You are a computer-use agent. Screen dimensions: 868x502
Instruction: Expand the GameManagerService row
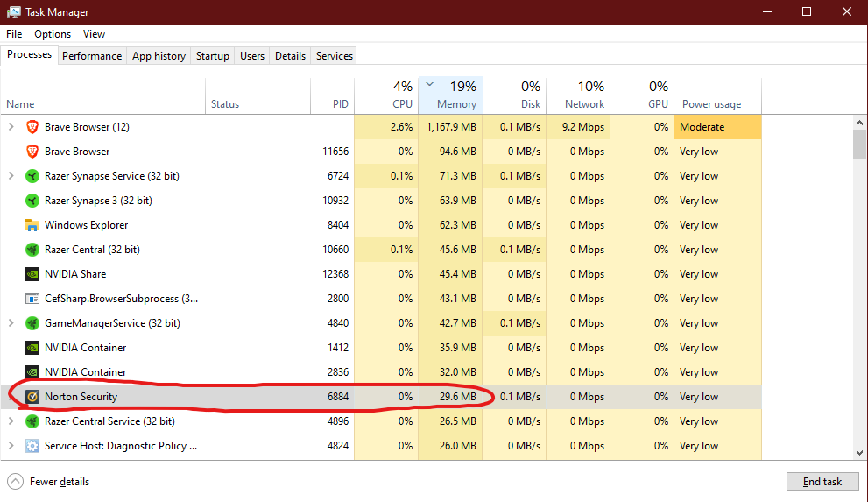[11, 323]
